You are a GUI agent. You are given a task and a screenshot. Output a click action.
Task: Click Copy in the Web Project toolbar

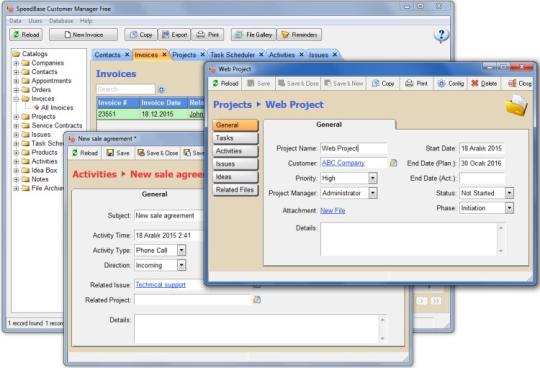pos(383,83)
